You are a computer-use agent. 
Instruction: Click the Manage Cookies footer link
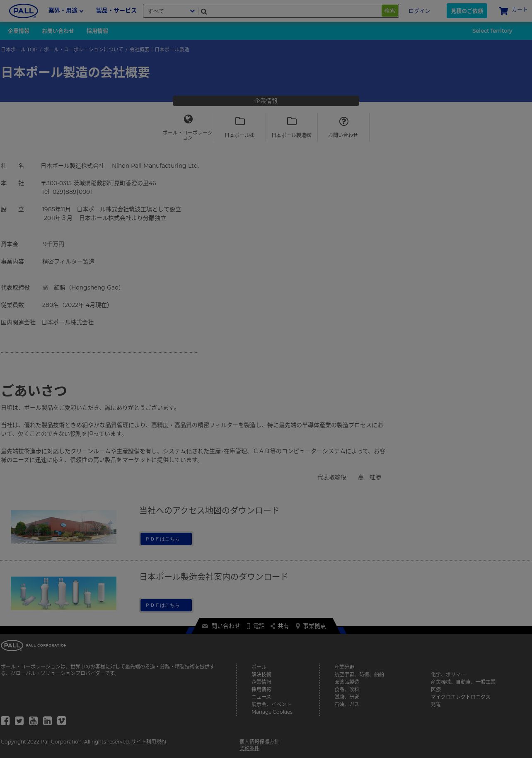tap(272, 712)
